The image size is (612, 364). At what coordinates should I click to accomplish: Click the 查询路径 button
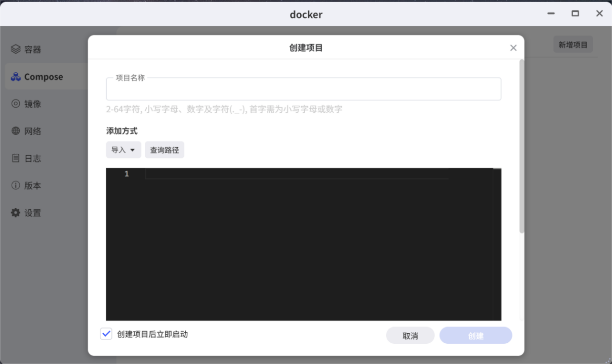165,150
